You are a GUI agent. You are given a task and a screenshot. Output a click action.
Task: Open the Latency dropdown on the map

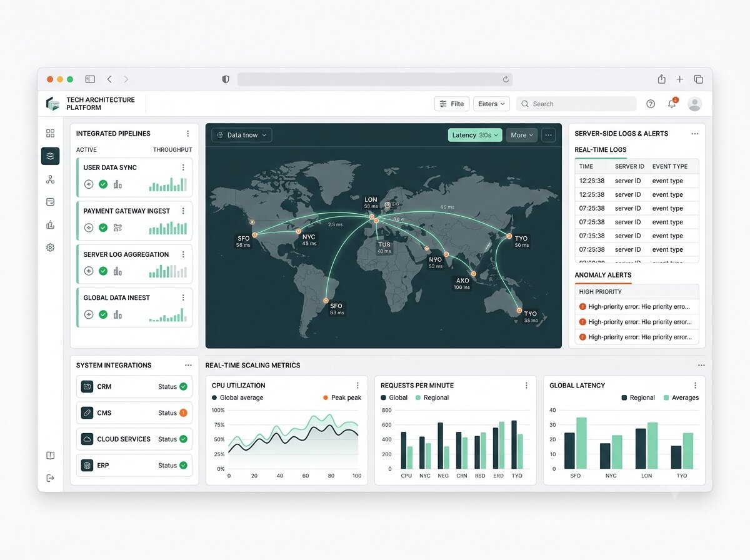[x=475, y=135]
